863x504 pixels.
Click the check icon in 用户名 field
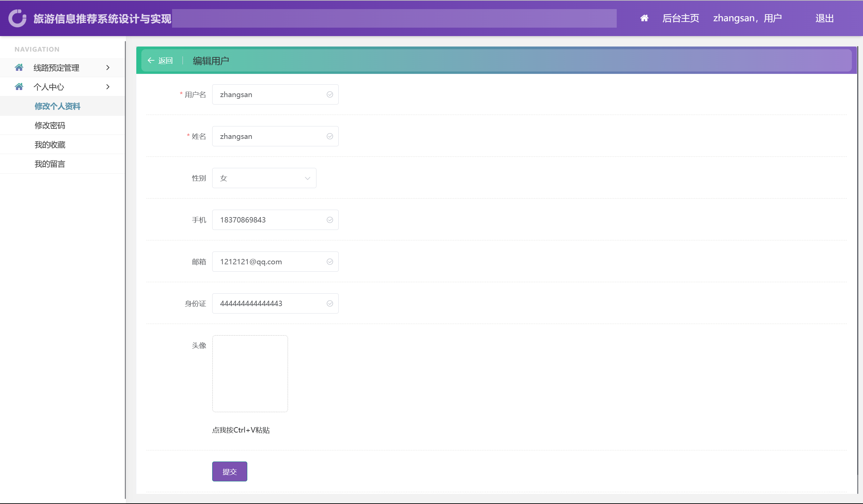[x=330, y=94]
